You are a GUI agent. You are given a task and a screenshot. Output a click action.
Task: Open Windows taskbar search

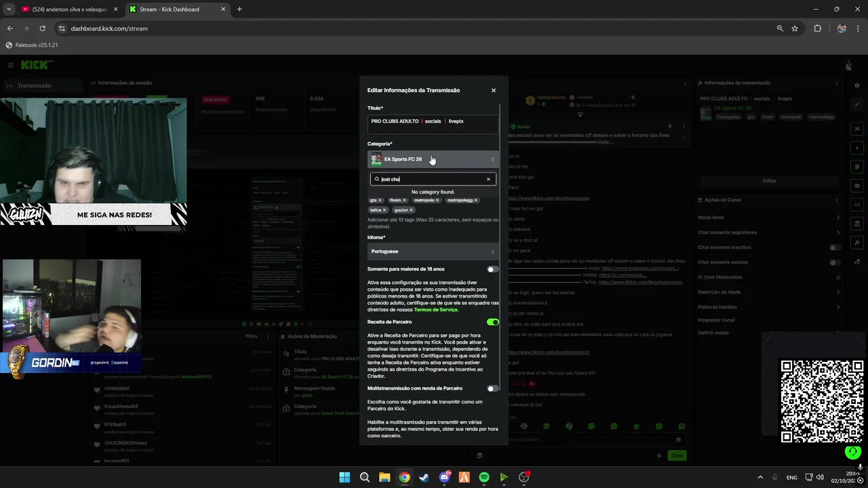pos(365,477)
